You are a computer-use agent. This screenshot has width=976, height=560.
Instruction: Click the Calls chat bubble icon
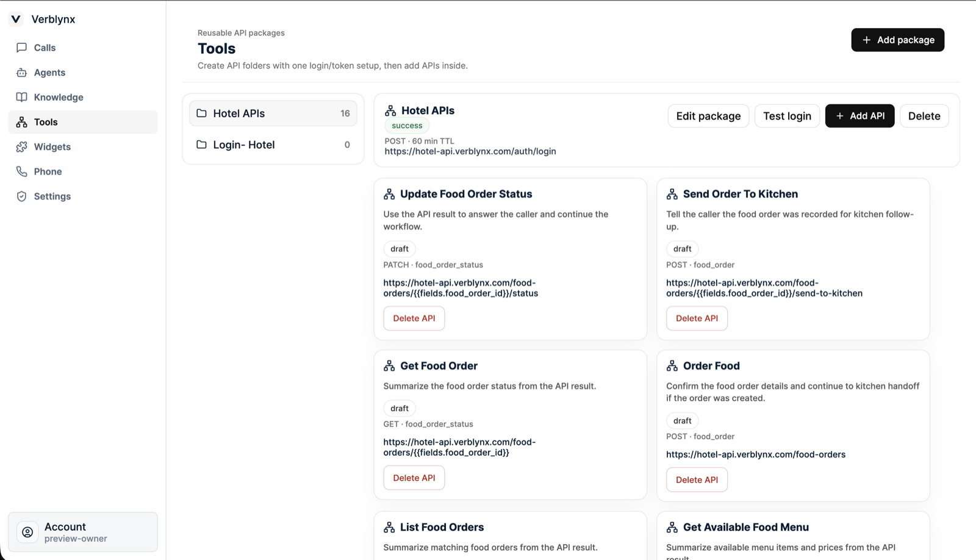coord(22,48)
